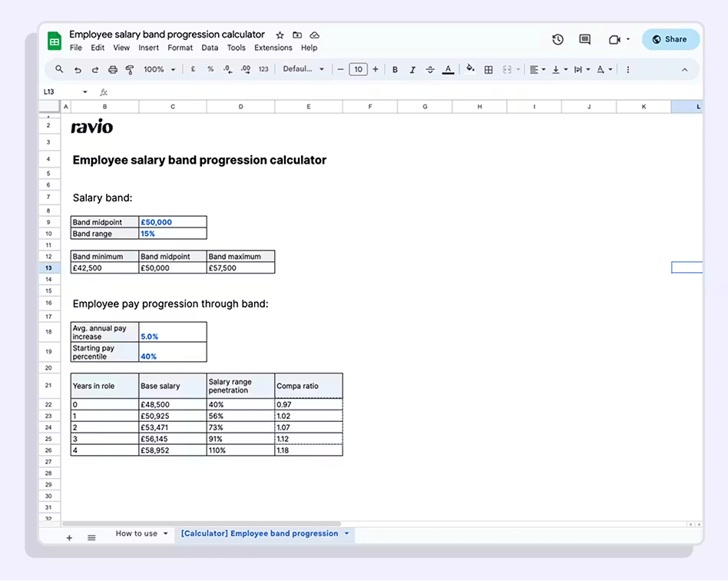728x581 pixels.
Task: Open the zoom level 100% dropdown
Action: pos(159,69)
